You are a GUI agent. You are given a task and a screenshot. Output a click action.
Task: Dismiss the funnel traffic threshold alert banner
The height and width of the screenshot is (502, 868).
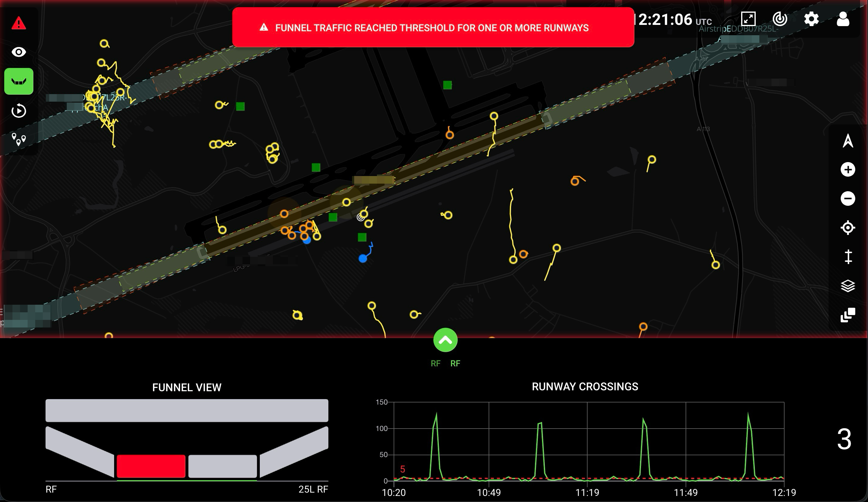[433, 28]
